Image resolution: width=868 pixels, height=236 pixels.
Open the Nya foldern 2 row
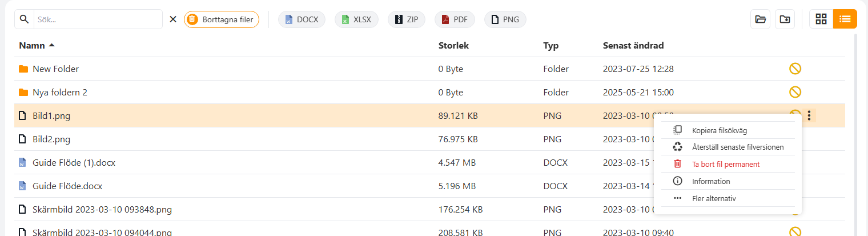point(429,92)
